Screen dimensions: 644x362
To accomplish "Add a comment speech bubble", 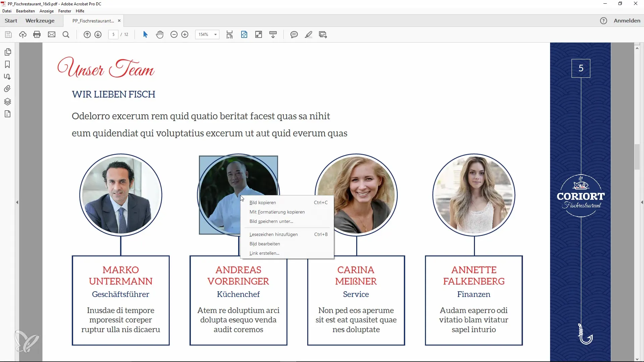I will (294, 35).
